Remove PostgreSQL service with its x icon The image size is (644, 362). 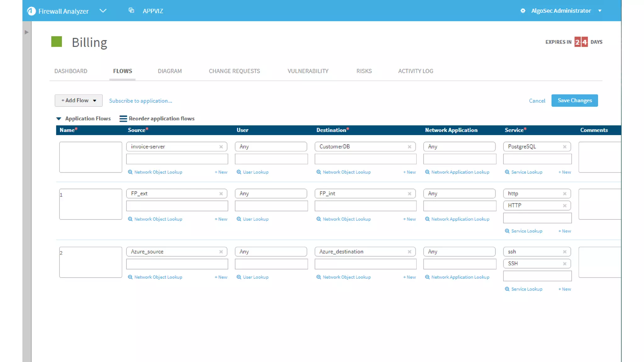[x=564, y=147]
